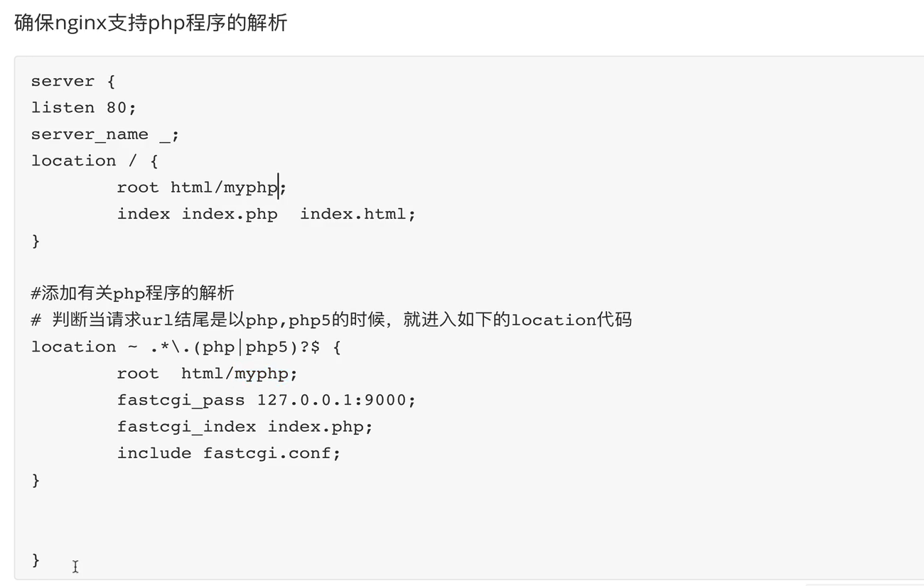The width and height of the screenshot is (924, 586).
Task: Click the 'listen 80;' line
Action: tap(84, 107)
